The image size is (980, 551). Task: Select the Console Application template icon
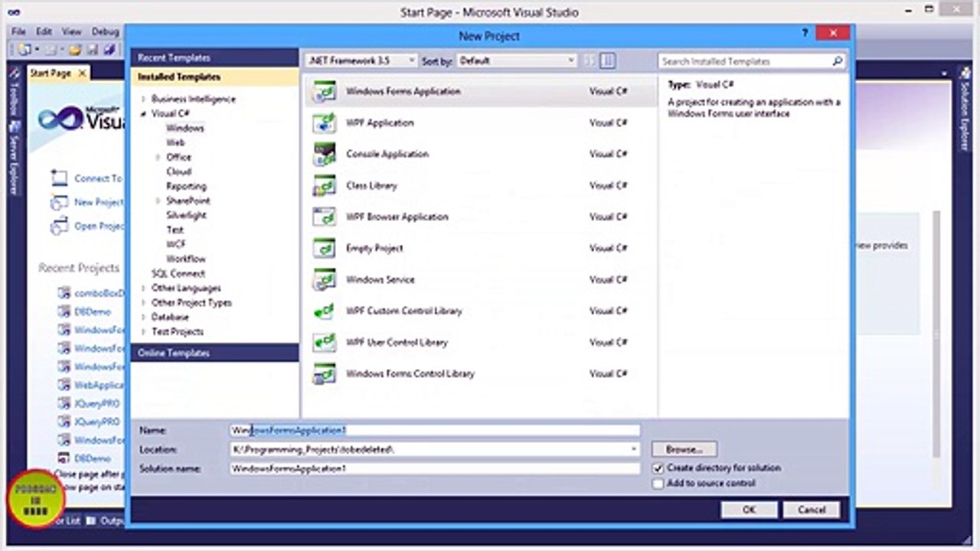[325, 154]
